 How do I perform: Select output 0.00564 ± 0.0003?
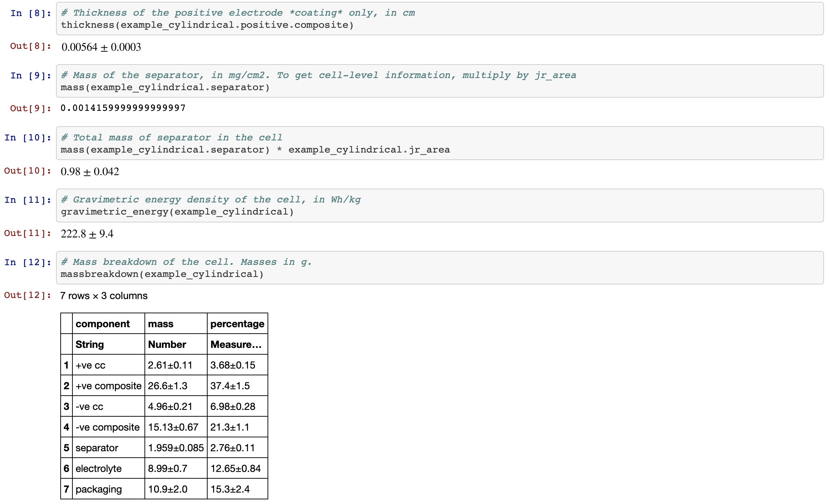pos(101,47)
